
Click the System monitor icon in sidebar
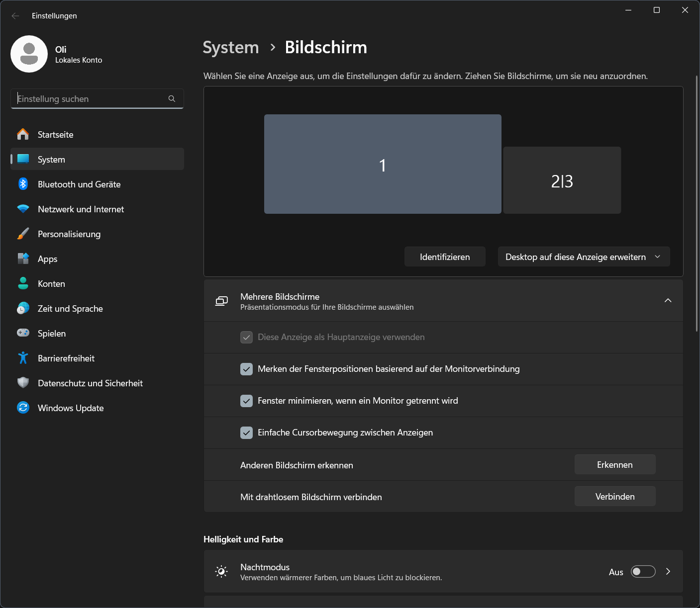23,159
